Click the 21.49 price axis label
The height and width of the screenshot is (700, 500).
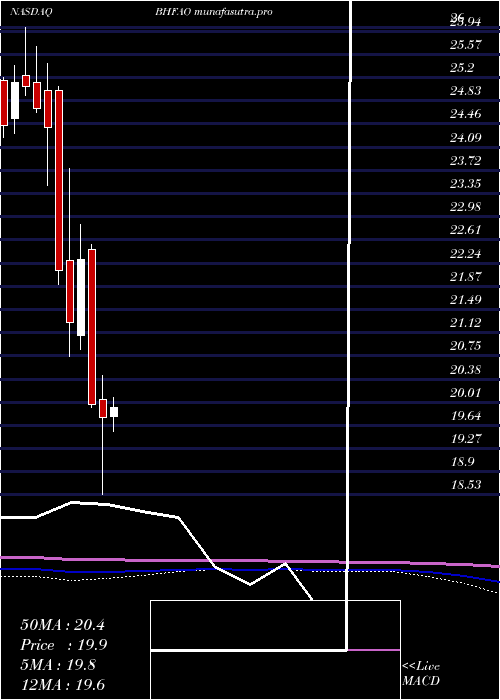click(466, 300)
